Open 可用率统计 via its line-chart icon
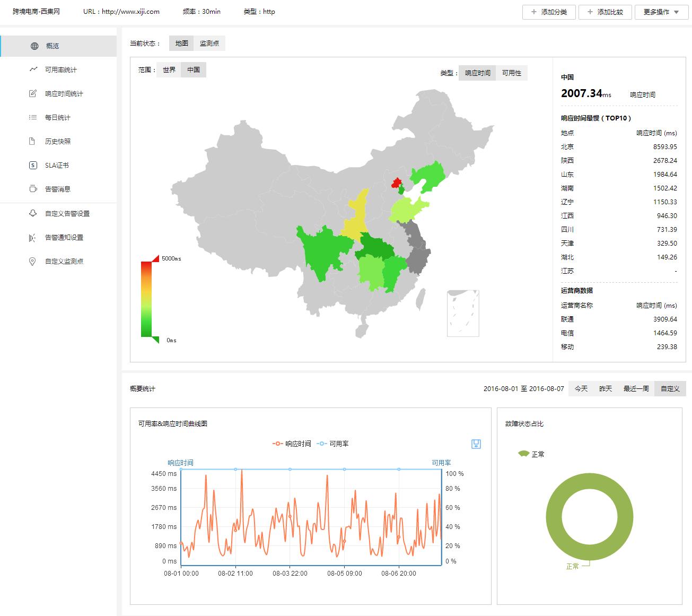 tap(33, 70)
